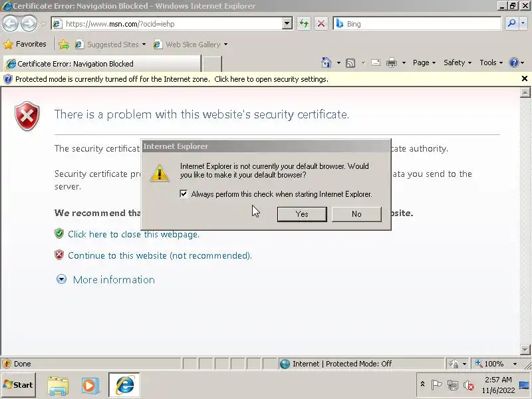This screenshot has height=399, width=532.
Task: Expand the zoom level dropdown arrow
Action: click(515, 364)
